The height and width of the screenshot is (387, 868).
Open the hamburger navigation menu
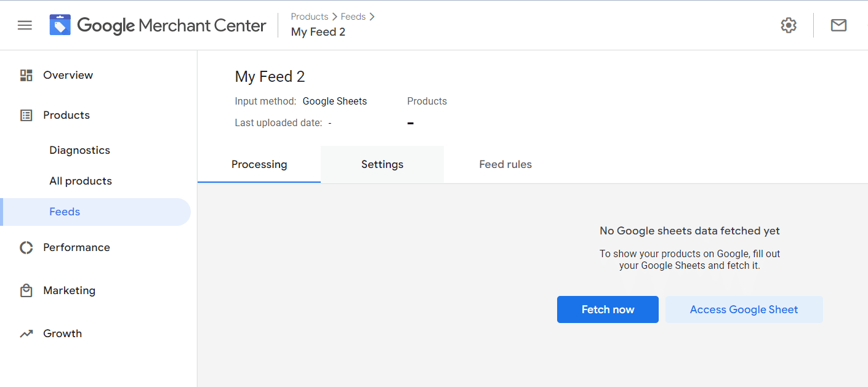tap(25, 25)
